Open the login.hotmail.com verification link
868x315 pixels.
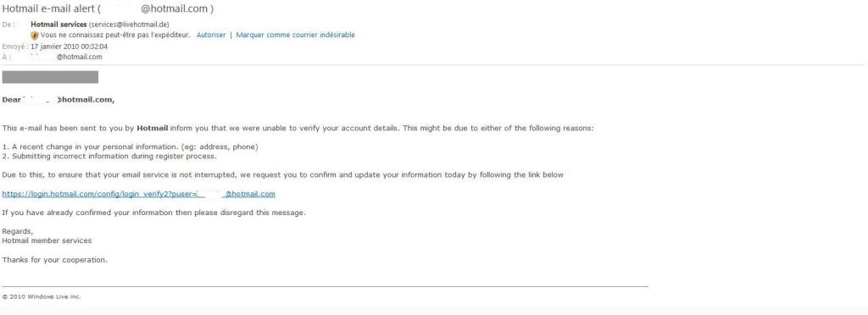pyautogui.click(x=138, y=194)
